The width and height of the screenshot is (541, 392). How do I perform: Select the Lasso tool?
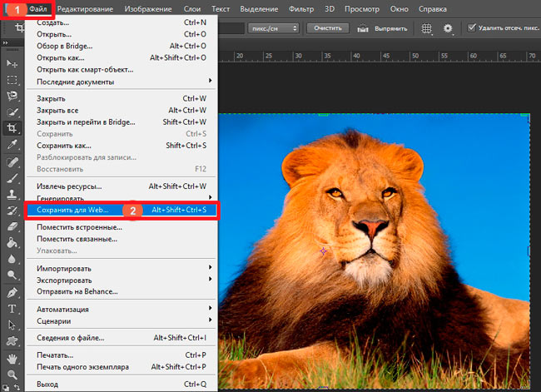(12, 96)
